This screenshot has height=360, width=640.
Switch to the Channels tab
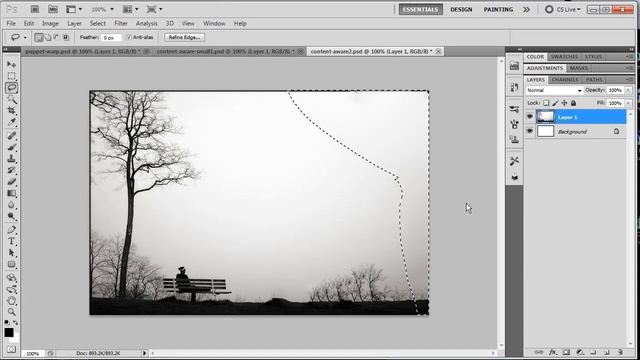(565, 80)
